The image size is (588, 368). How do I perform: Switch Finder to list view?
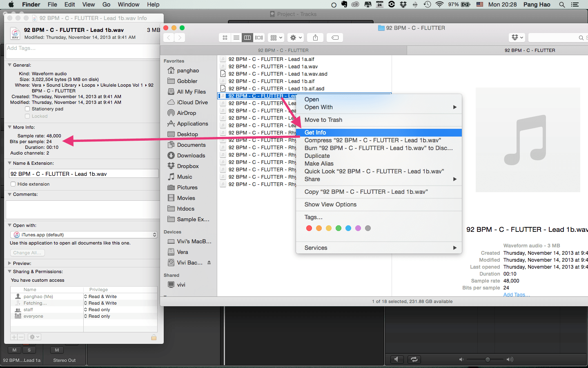click(236, 38)
